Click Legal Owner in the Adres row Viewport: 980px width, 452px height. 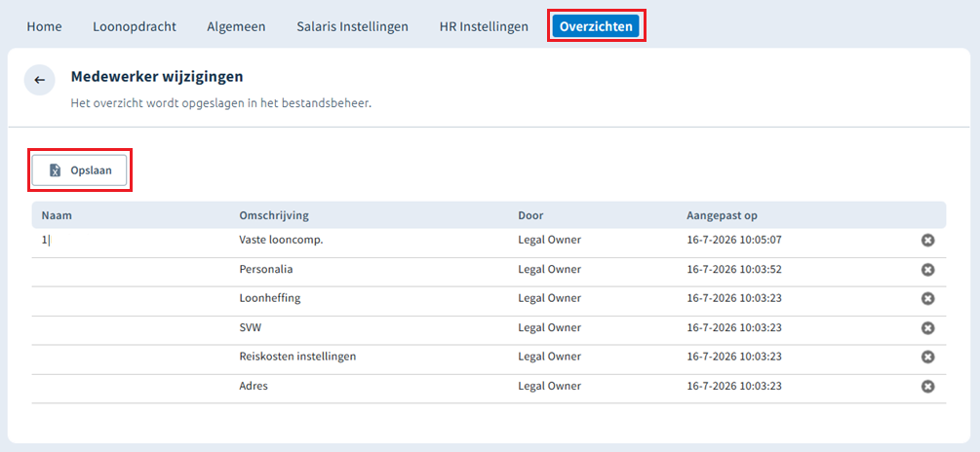tap(549, 386)
